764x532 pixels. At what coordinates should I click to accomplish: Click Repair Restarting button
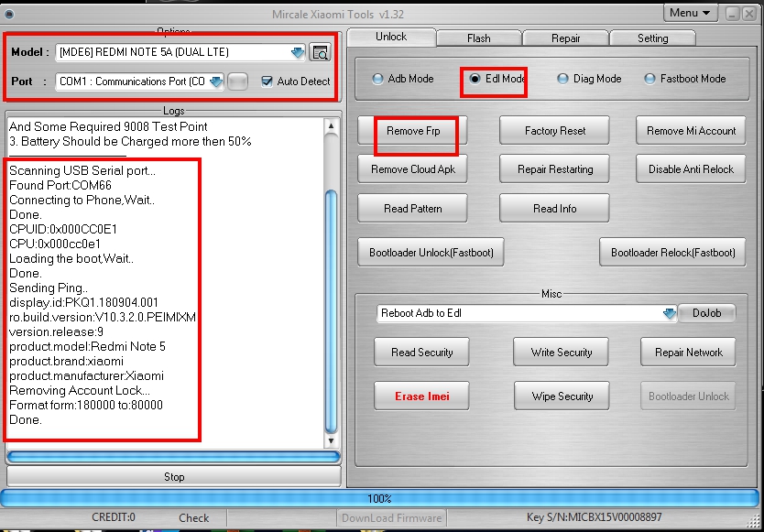click(x=554, y=169)
